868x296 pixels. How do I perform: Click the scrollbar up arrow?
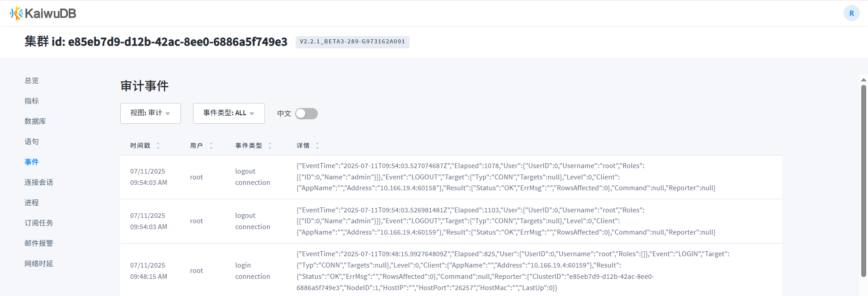click(863, 80)
